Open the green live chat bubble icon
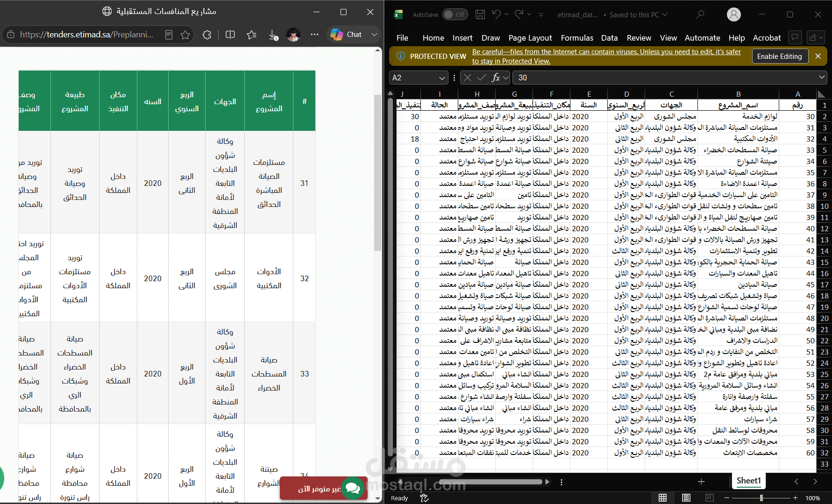Screen dimensions: 832x504 pos(353,488)
